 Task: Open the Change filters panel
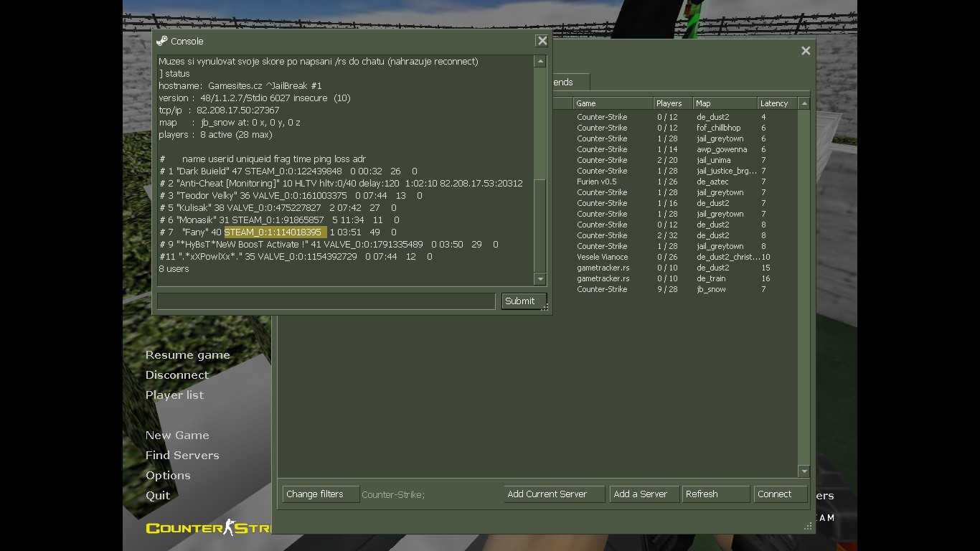321,494
